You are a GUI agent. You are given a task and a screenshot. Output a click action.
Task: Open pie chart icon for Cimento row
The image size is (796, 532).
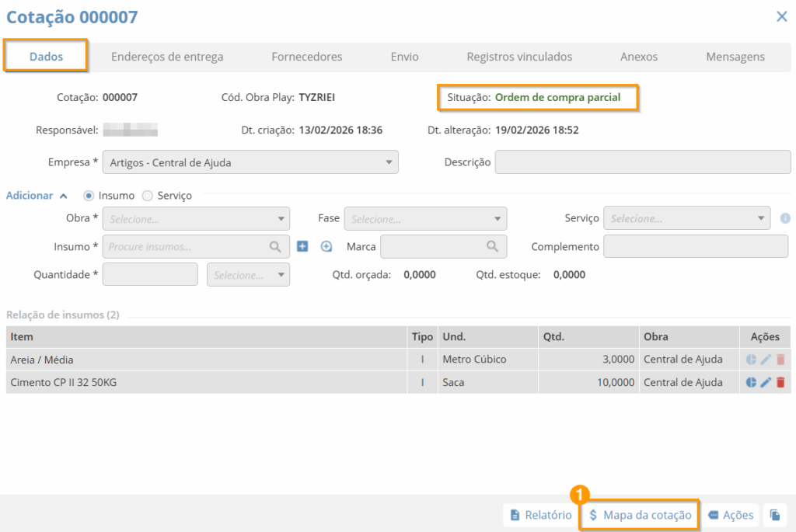(752, 382)
